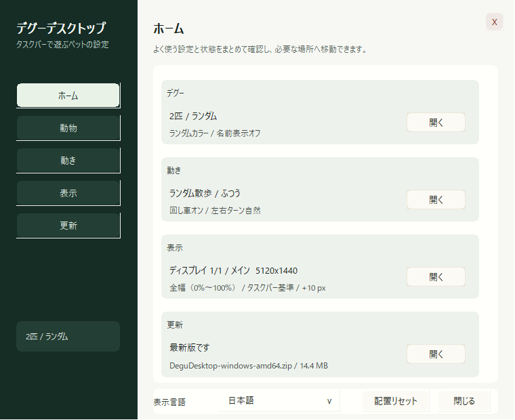Click 開く in the 動き card
This screenshot has width=515, height=420.
pos(436,200)
